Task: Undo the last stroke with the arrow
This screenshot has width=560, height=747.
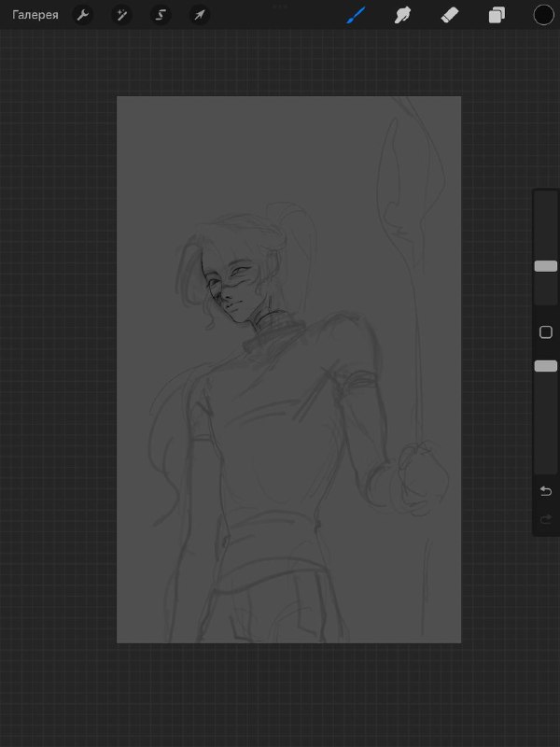Action: [546, 491]
